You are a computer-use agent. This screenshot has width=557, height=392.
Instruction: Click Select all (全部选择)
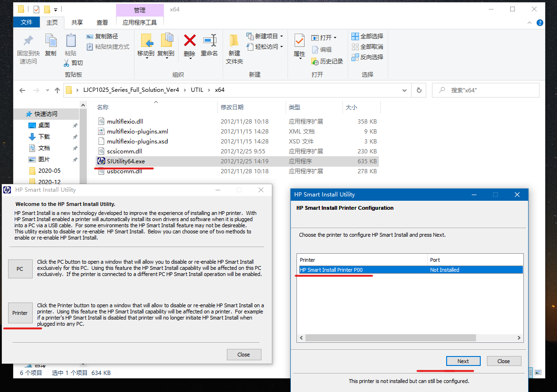pyautogui.click(x=368, y=36)
